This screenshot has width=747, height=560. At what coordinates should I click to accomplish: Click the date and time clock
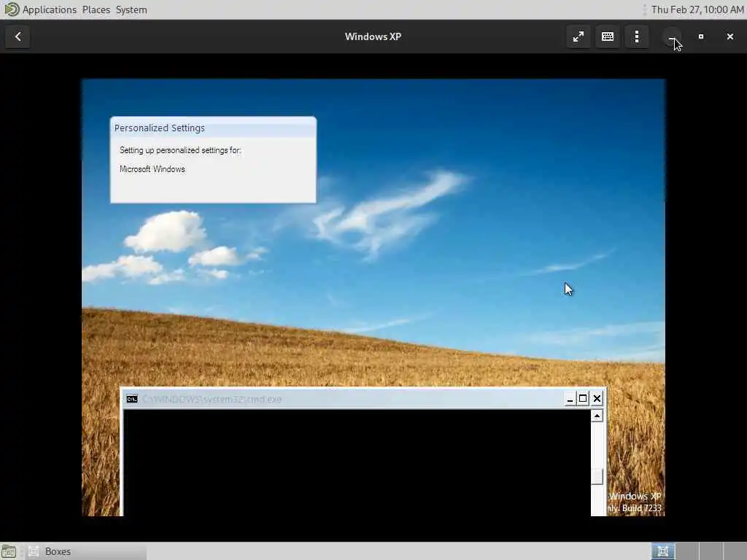coord(697,9)
